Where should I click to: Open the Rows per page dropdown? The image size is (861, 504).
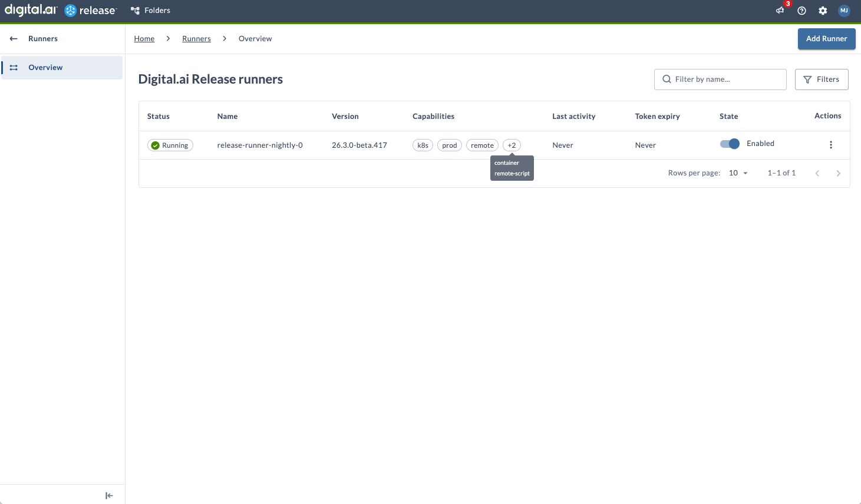(738, 173)
